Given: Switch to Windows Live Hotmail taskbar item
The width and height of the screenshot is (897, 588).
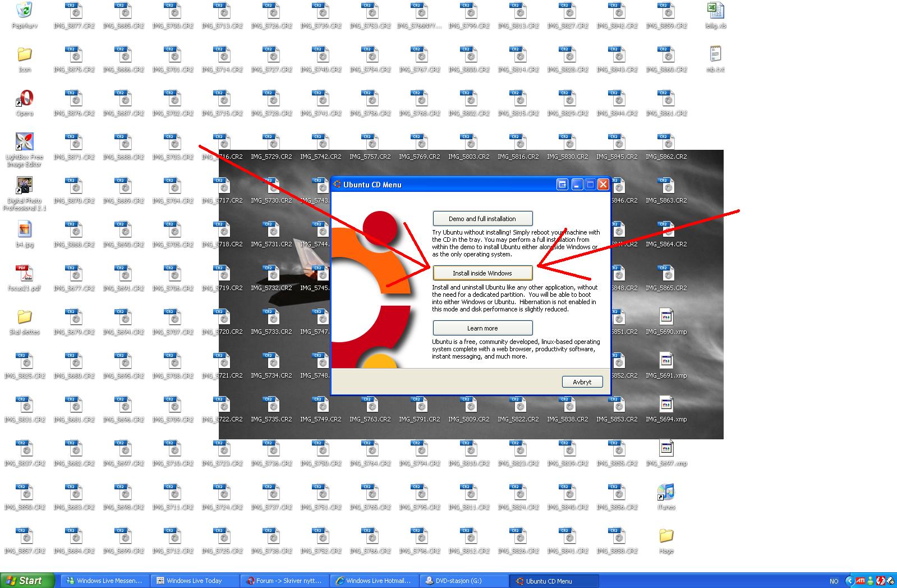Looking at the screenshot, I should (375, 581).
